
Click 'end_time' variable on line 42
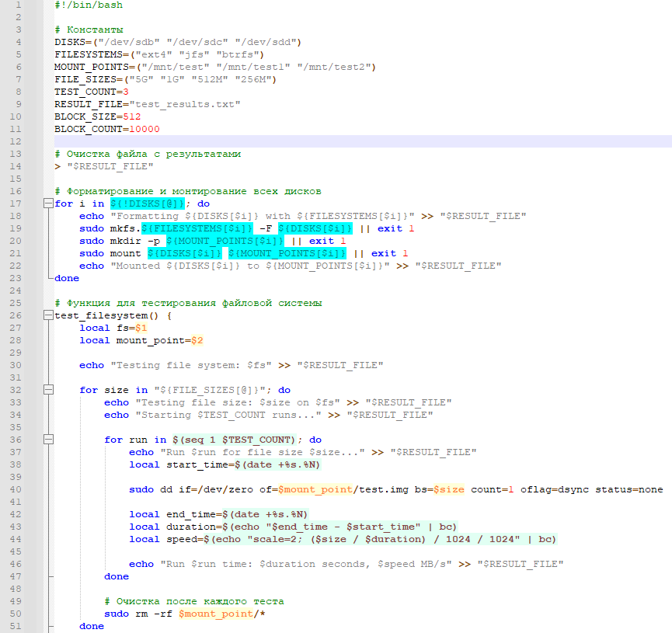(x=191, y=514)
